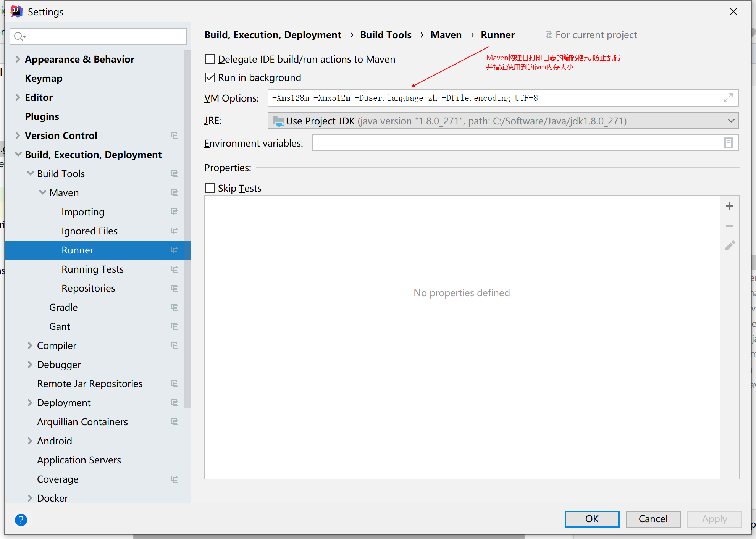The height and width of the screenshot is (539, 756).
Task: Click project-level icon beside Runner item
Action: coord(175,250)
